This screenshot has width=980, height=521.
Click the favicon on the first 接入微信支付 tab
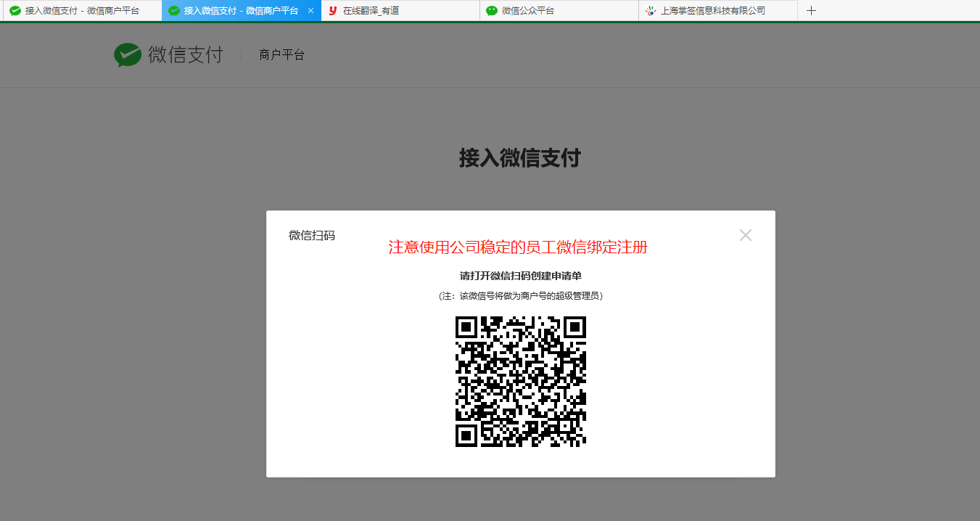pyautogui.click(x=15, y=11)
